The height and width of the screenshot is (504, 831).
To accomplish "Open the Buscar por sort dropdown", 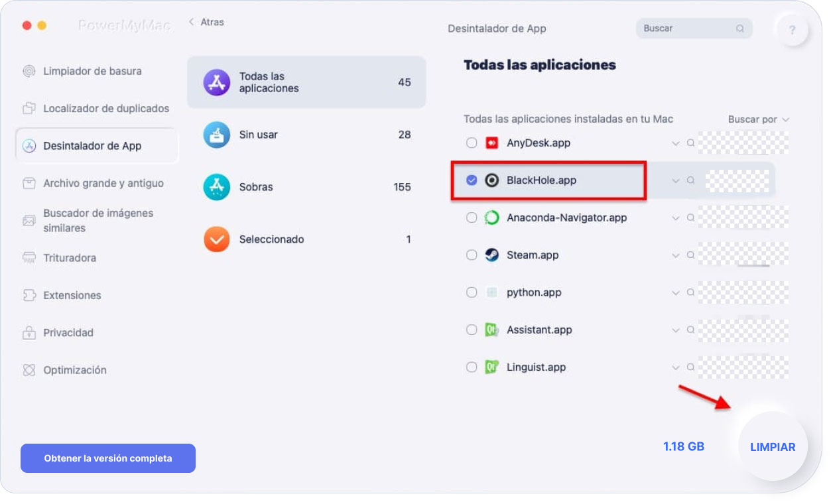I will pos(759,119).
